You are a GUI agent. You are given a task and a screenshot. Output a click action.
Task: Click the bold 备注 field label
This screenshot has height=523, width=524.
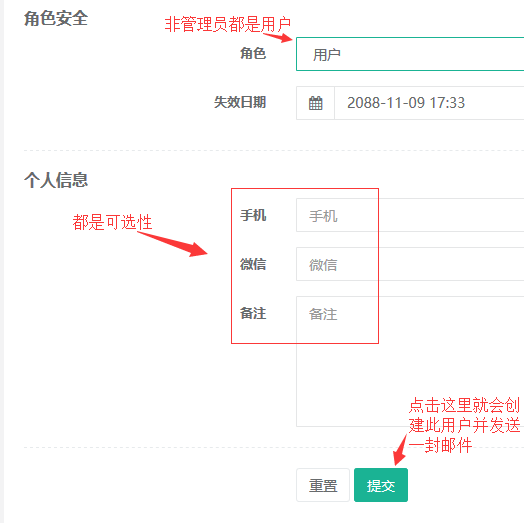[x=253, y=313]
